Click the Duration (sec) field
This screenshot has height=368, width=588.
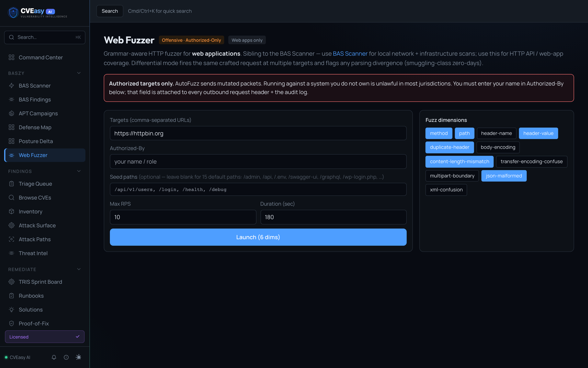(x=333, y=217)
